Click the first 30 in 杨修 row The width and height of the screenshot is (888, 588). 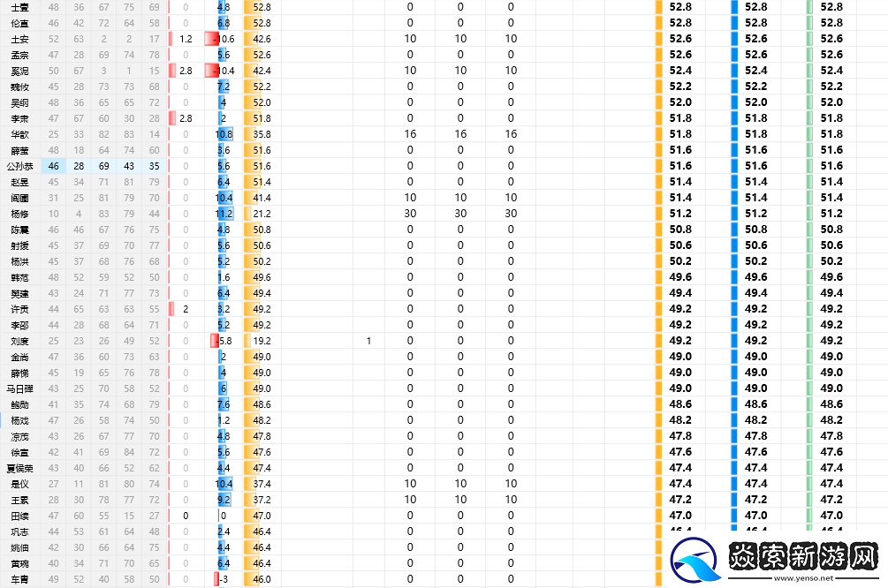tap(410, 214)
